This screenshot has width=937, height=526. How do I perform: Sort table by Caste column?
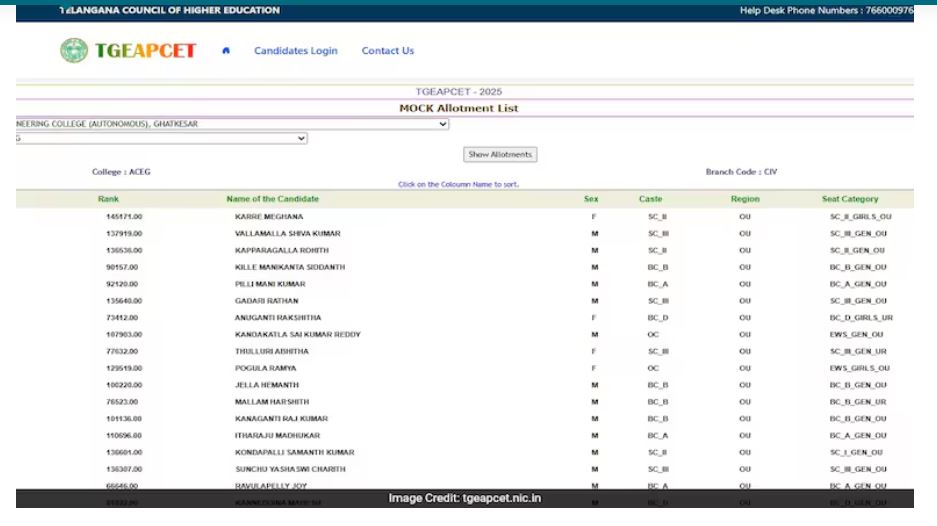coord(650,199)
